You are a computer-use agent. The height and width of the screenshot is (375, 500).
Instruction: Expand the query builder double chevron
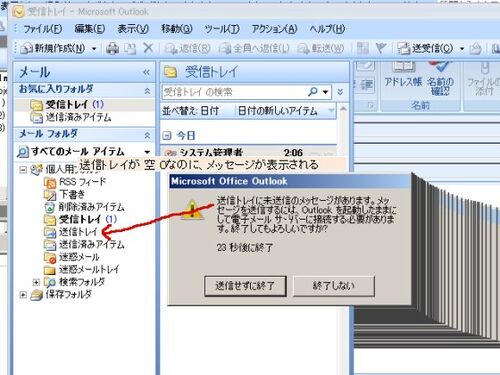click(340, 92)
